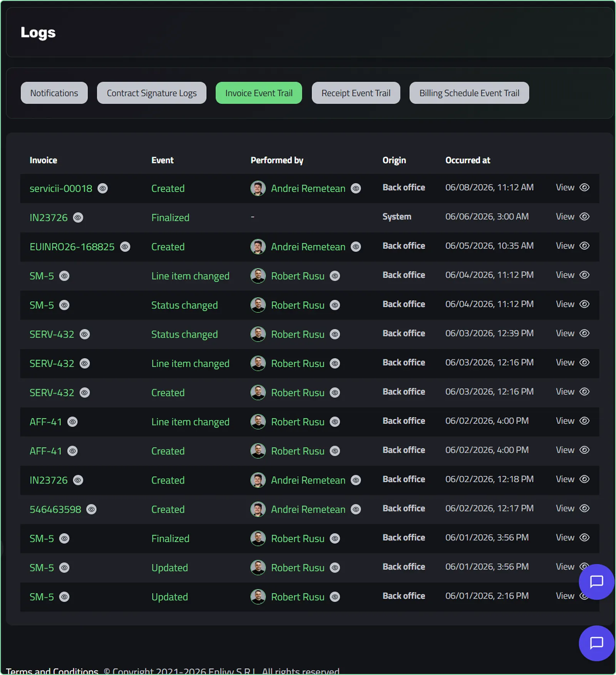Click eye icon after Robert Rusu in 12:39 PM row
616x675 pixels.
(335, 334)
